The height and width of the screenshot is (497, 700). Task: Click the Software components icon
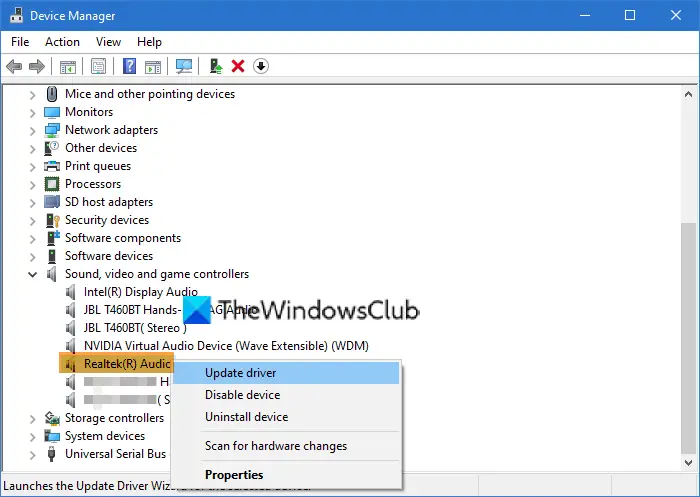(53, 238)
